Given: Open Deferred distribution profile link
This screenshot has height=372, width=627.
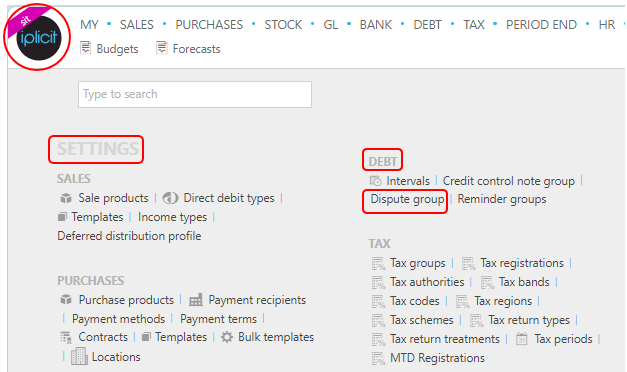Looking at the screenshot, I should point(129,236).
